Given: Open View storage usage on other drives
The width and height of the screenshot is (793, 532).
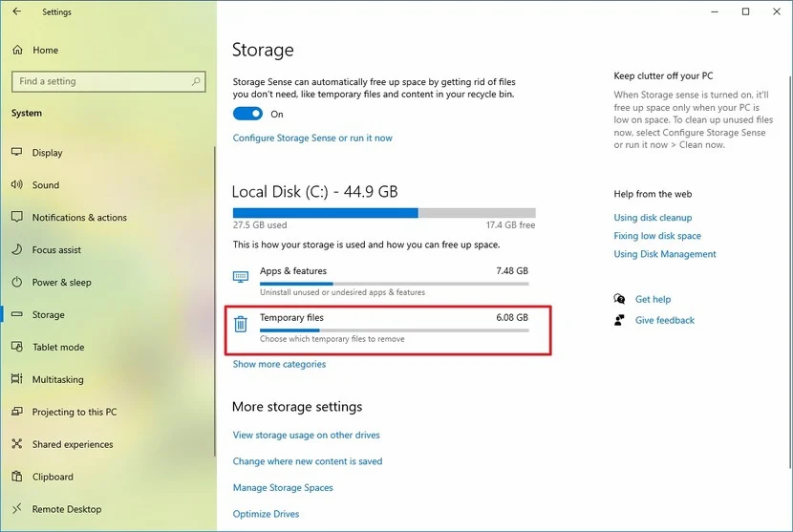Looking at the screenshot, I should click(x=306, y=435).
